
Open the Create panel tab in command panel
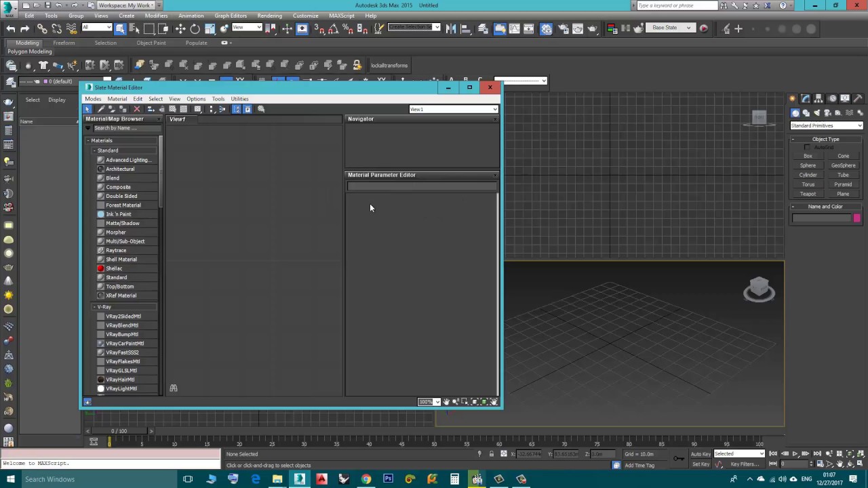[x=793, y=99]
